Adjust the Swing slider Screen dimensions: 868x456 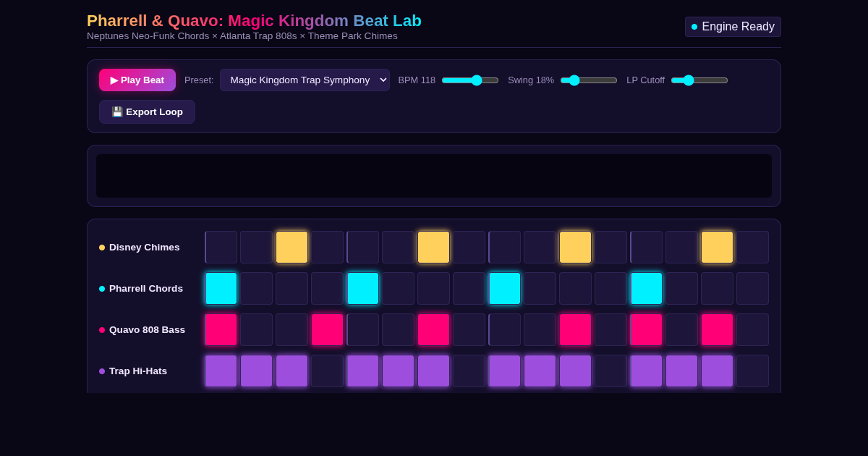(589, 80)
